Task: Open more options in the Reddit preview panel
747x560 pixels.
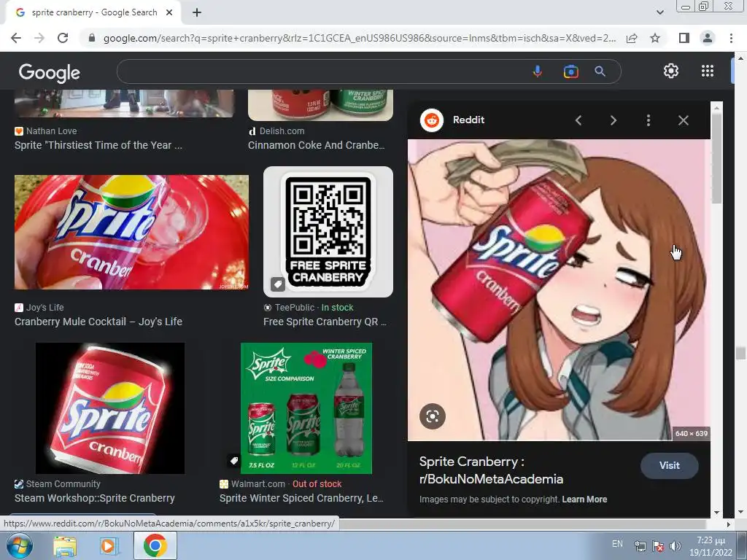Action: click(648, 120)
